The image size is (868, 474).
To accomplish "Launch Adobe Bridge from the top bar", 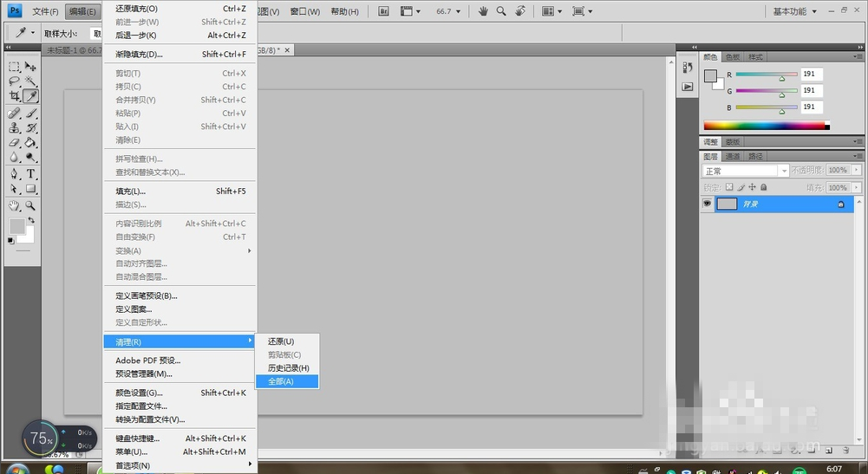I will point(384,11).
